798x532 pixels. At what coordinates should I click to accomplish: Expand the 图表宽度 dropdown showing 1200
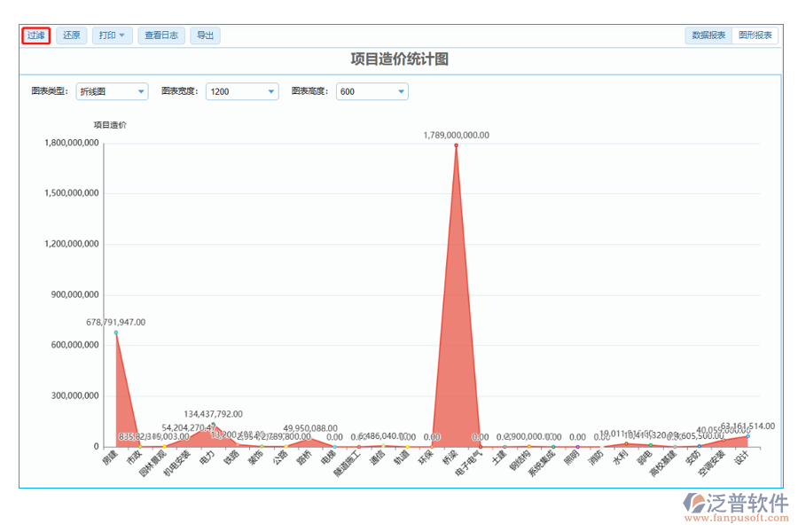click(241, 91)
